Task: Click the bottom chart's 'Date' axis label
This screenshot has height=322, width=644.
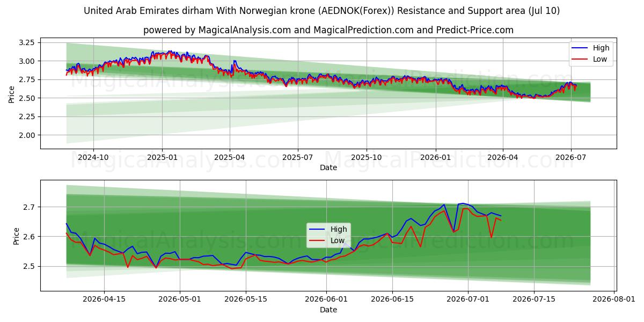Action: click(x=328, y=310)
